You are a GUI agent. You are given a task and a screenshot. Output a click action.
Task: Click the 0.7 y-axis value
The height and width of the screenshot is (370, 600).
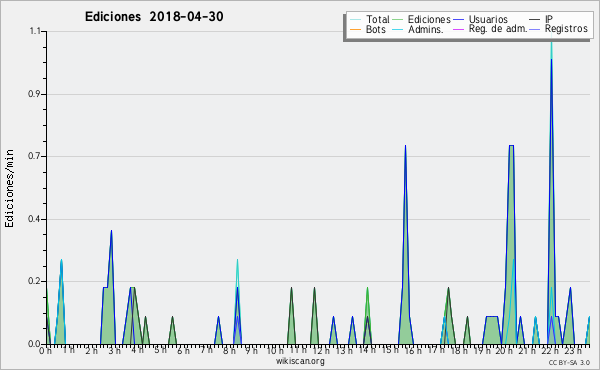(34, 156)
